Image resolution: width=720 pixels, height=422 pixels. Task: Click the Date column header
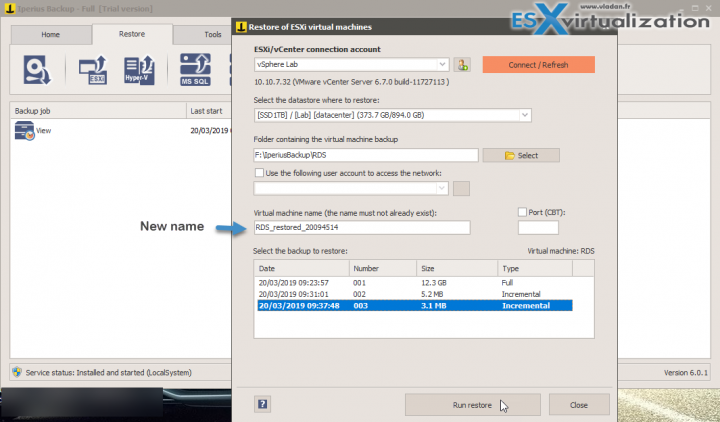tap(302, 268)
